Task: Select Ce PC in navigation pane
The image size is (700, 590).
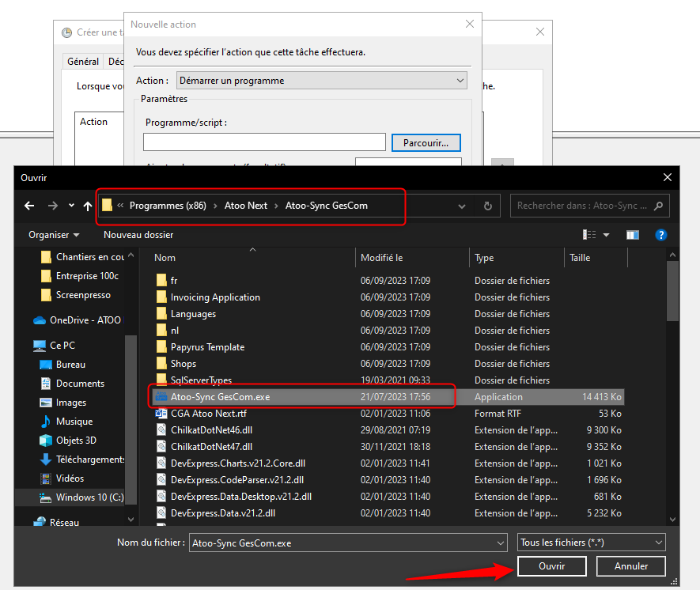Action: [54, 346]
